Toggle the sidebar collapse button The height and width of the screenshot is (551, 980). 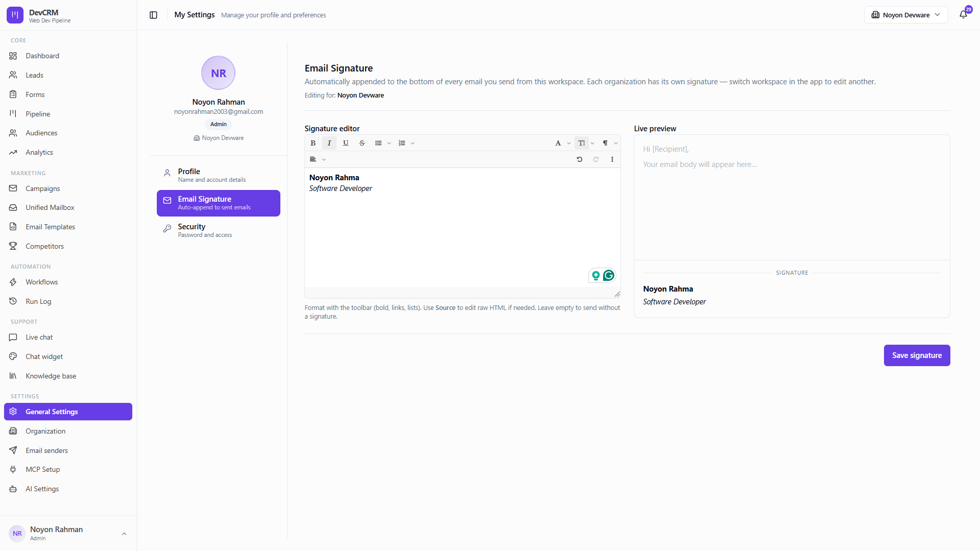click(x=153, y=15)
